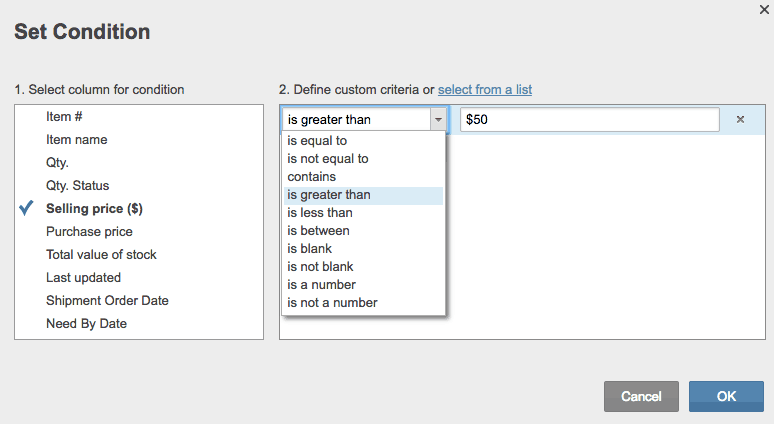Choose 'is equal to' from list

[x=317, y=141]
